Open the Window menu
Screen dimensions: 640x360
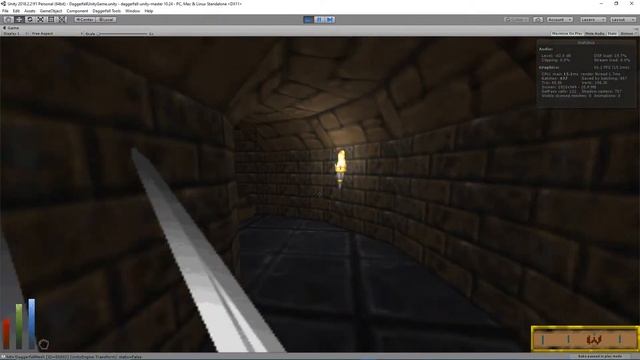132,11
